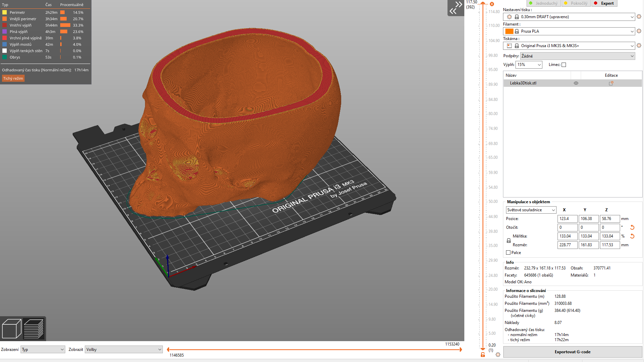Click the Perimetr yellow legend swatch

pyautogui.click(x=5, y=12)
